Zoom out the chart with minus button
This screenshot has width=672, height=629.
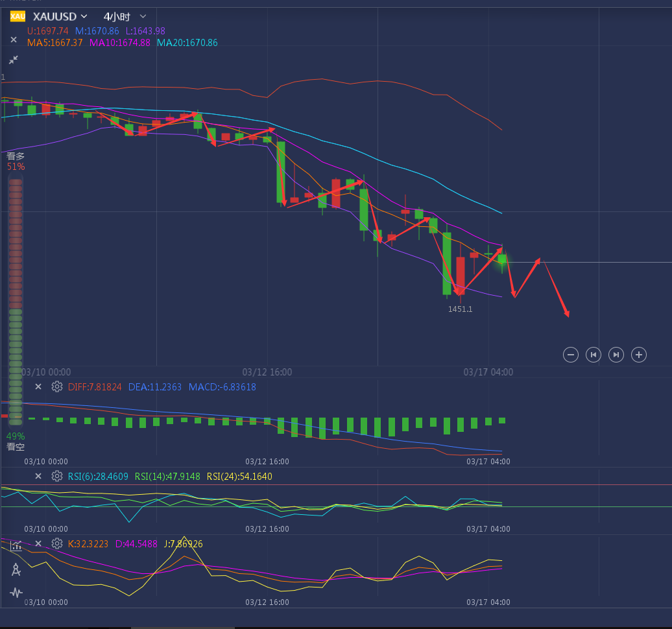(x=571, y=354)
